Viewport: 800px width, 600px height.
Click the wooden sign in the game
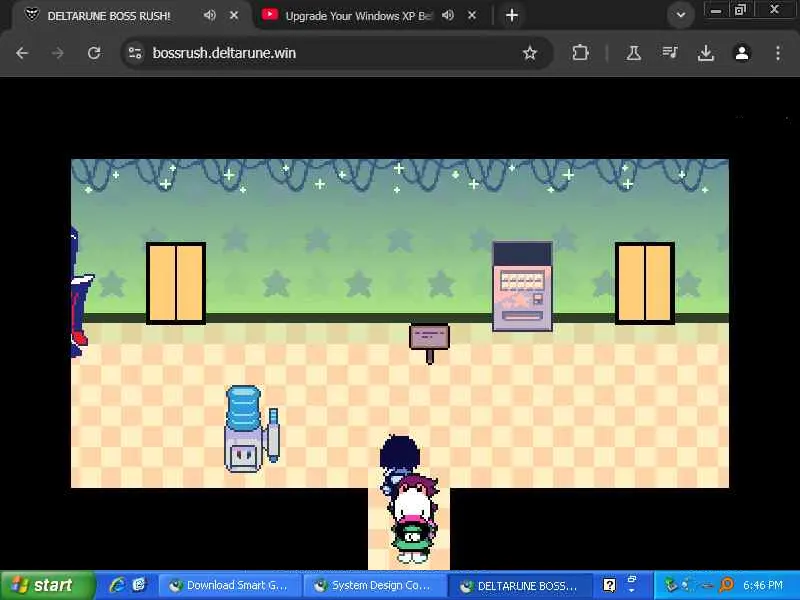pos(430,343)
